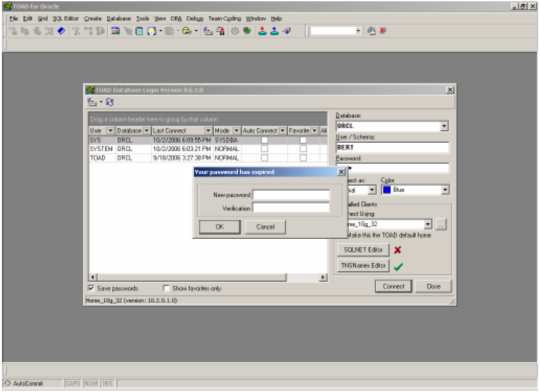Screen dimensions: 540x392
Task: Click the icon right of the red down-arrow pair
Action: coord(287,31)
